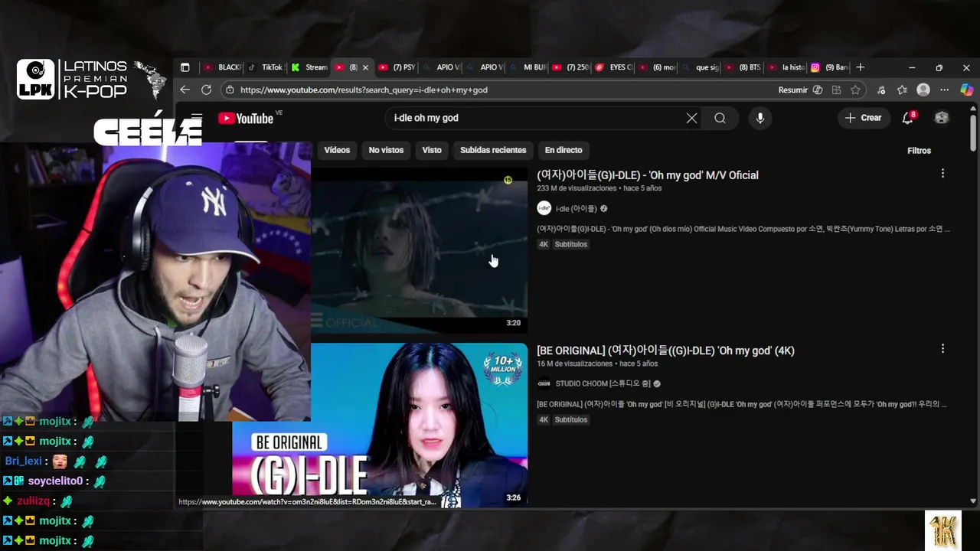Viewport: 980px width, 551px height.
Task: Open the STUDIO CHOOM channel link
Action: coord(603,383)
